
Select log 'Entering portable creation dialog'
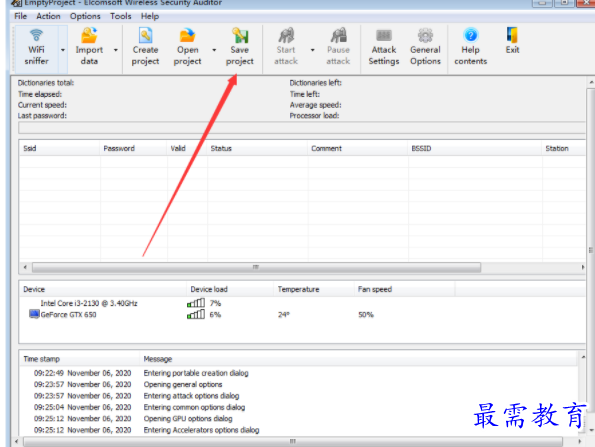point(196,373)
